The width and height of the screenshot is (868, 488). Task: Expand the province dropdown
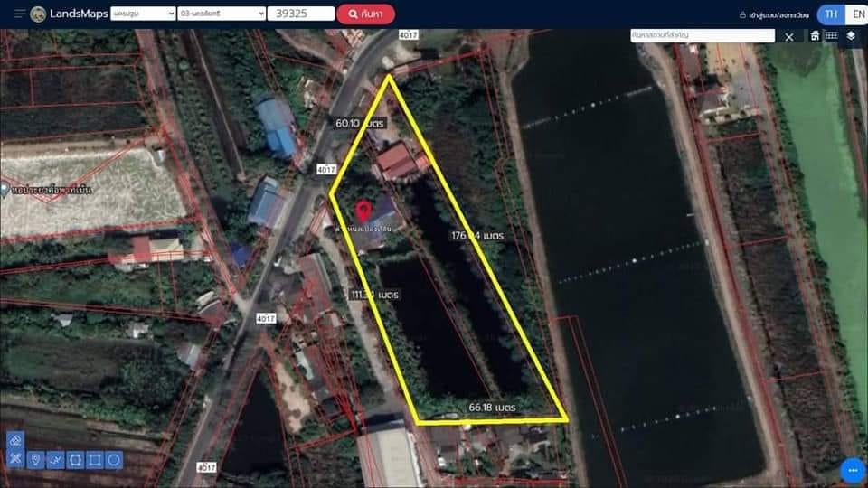143,14
